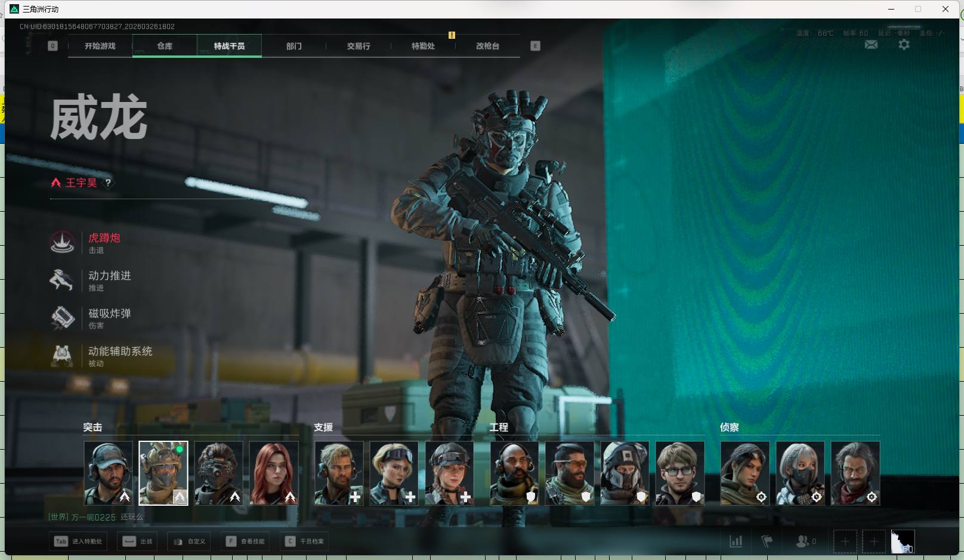The height and width of the screenshot is (560, 964).
Task: Switch to the 特勤处 tab
Action: click(423, 46)
